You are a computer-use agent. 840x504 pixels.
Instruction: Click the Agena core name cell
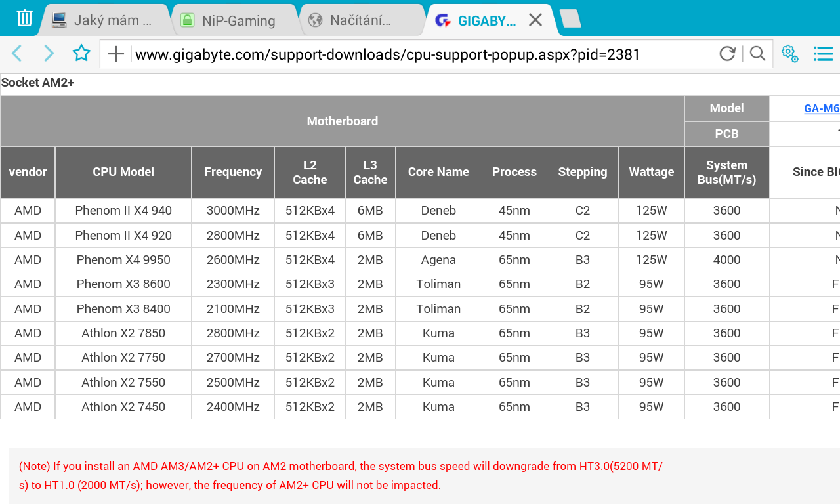(438, 260)
